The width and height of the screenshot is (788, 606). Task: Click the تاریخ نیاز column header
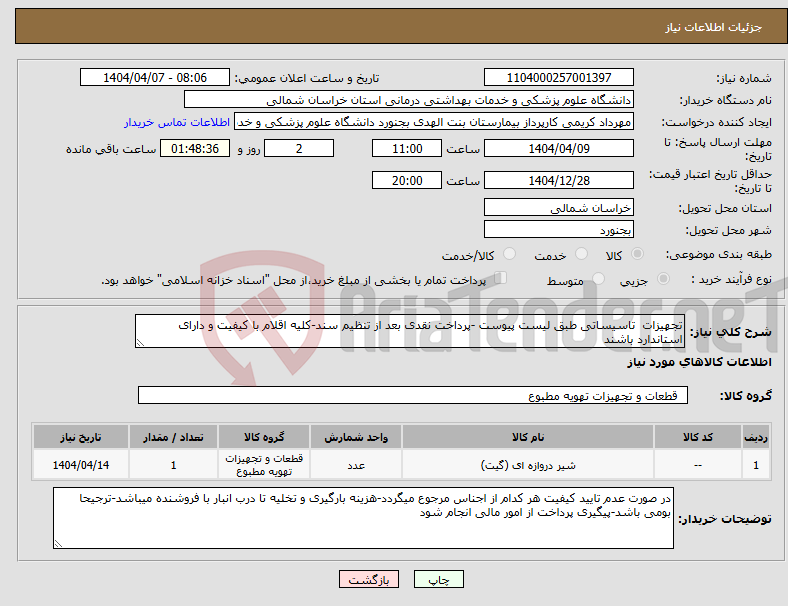(x=81, y=437)
